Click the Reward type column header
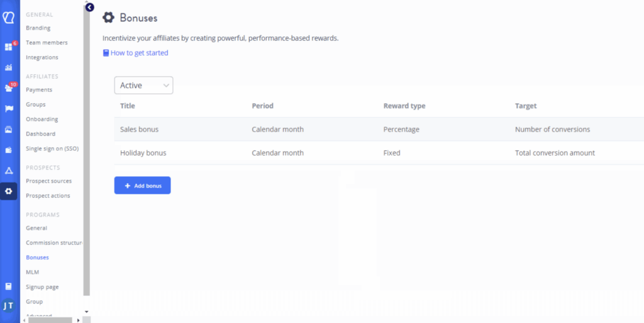Image resolution: width=644 pixels, height=323 pixels. click(404, 106)
